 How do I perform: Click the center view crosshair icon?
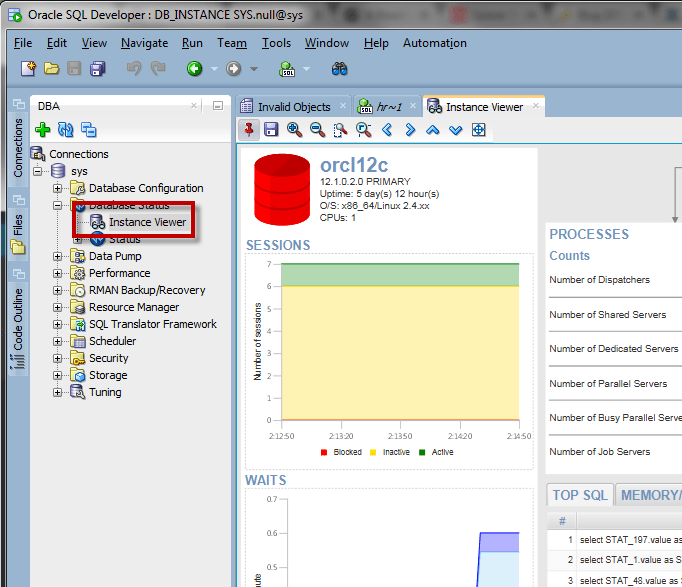coord(478,130)
